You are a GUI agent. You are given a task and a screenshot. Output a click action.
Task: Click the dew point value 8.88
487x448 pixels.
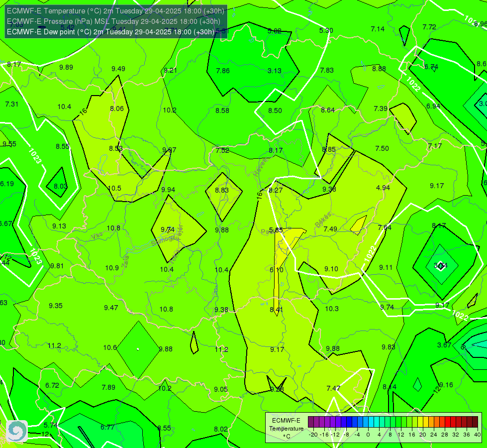[x=379, y=69]
